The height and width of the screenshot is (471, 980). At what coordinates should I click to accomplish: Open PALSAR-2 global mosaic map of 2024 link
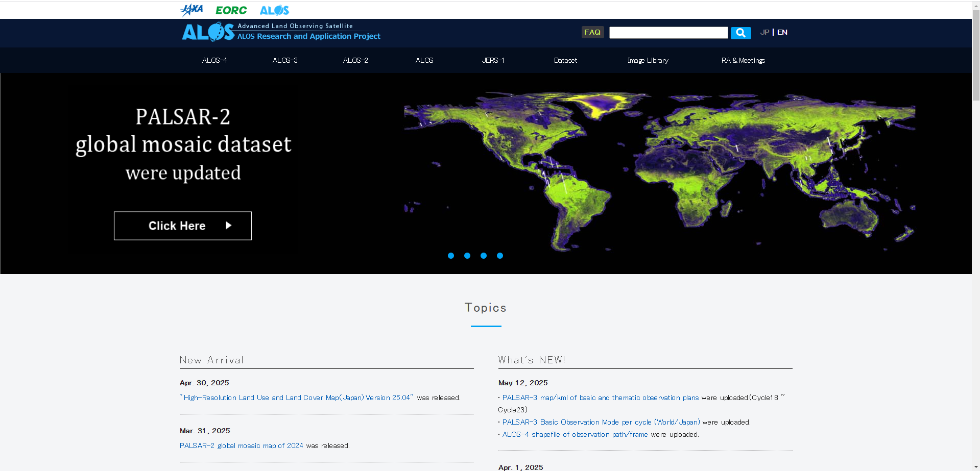242,445
